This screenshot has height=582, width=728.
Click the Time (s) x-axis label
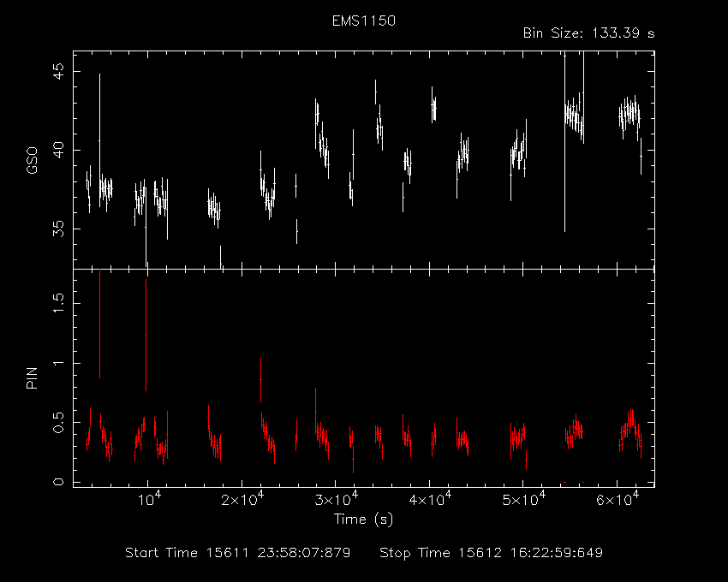point(363,519)
